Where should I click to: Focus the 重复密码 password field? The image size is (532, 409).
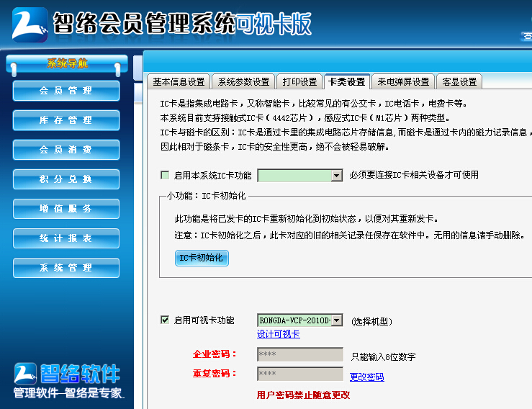pos(300,374)
